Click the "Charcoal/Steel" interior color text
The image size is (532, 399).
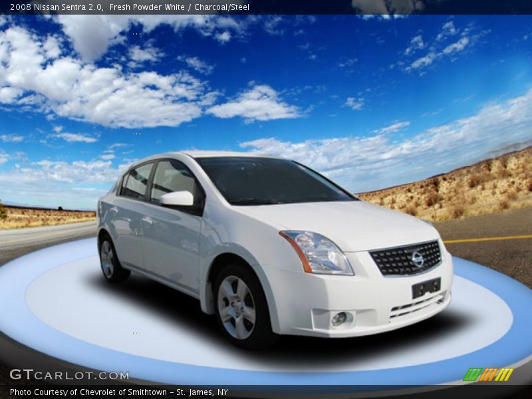(x=222, y=7)
